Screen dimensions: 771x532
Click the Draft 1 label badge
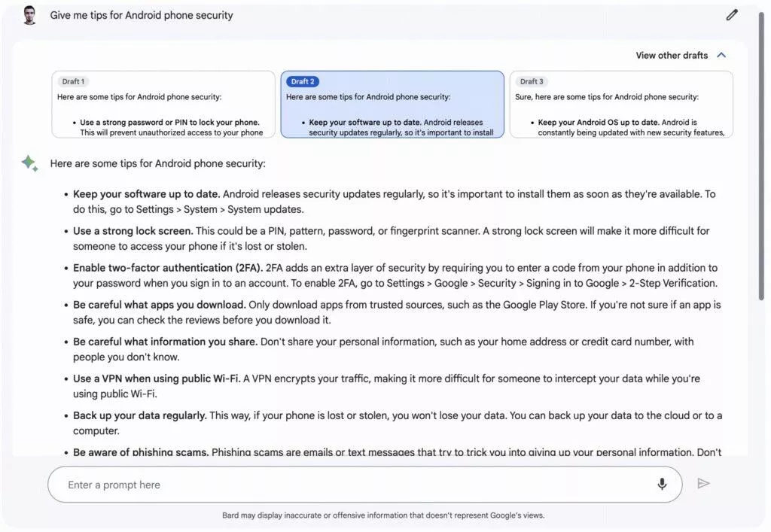click(73, 81)
